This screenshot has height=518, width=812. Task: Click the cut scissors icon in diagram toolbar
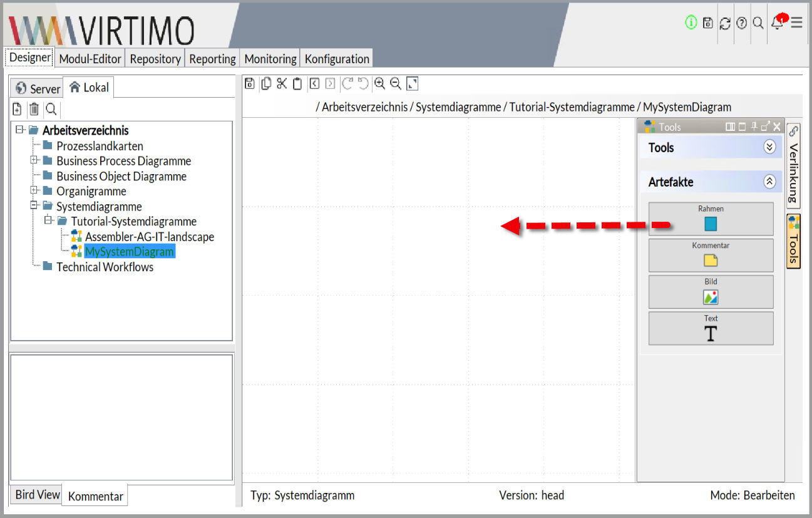click(x=282, y=83)
